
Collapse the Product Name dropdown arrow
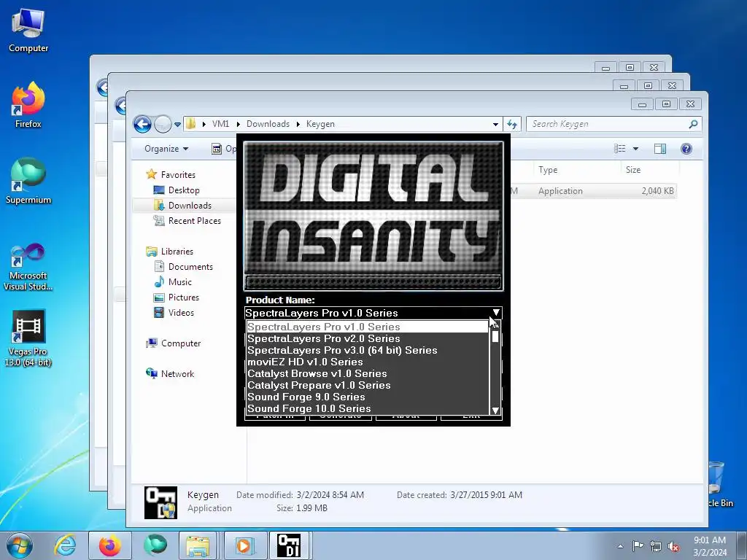click(496, 313)
